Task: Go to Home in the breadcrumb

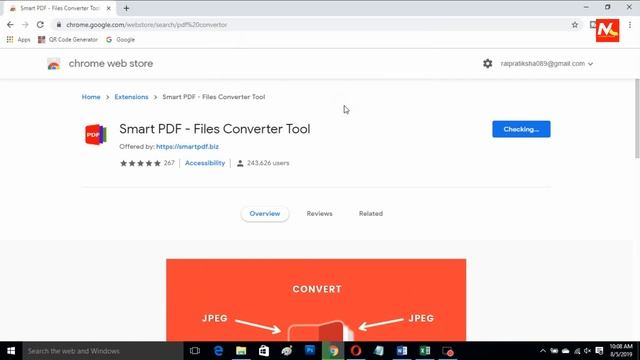Action: click(x=91, y=97)
